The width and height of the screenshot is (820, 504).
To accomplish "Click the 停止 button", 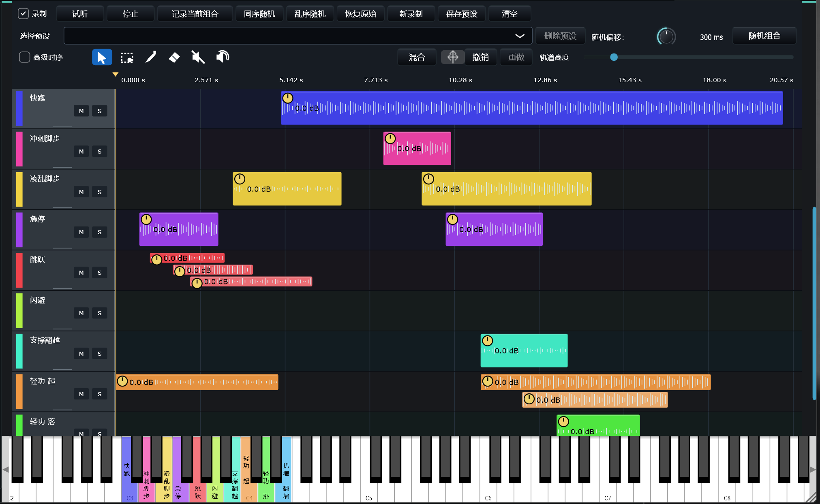I will (131, 14).
